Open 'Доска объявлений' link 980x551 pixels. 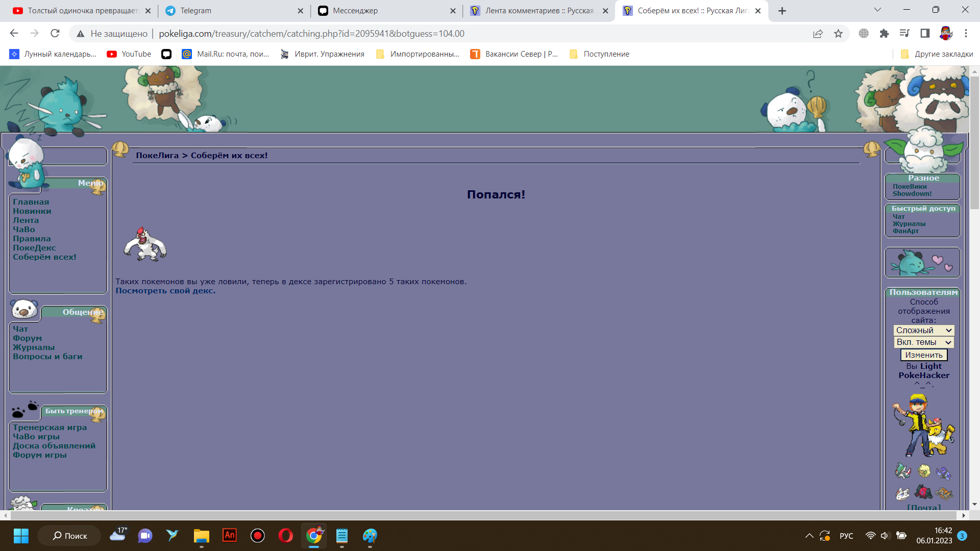point(54,446)
